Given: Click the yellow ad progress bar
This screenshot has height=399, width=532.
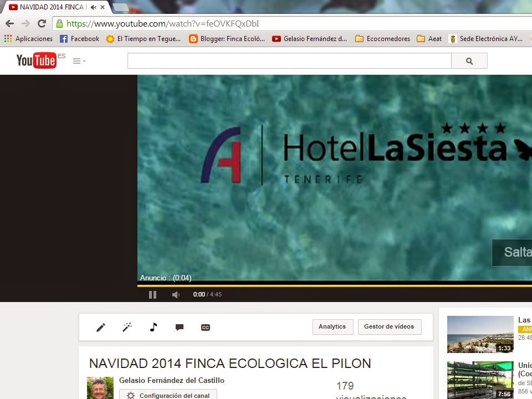Looking at the screenshot, I should tap(335, 286).
